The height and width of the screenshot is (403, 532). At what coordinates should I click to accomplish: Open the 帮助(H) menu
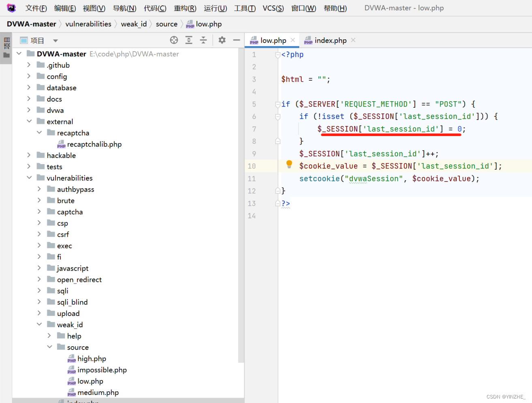pos(335,8)
